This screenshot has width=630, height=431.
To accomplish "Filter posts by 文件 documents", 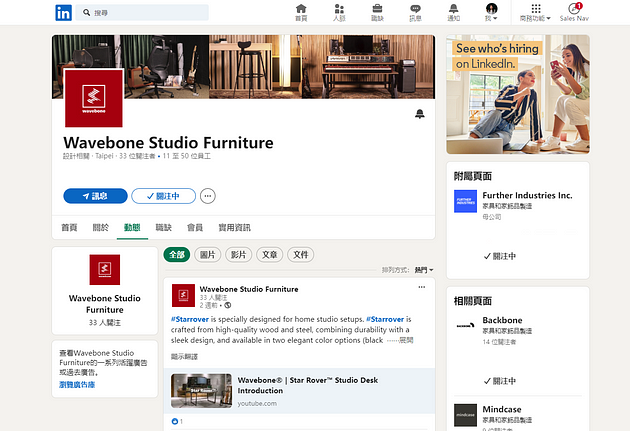I will point(301,255).
